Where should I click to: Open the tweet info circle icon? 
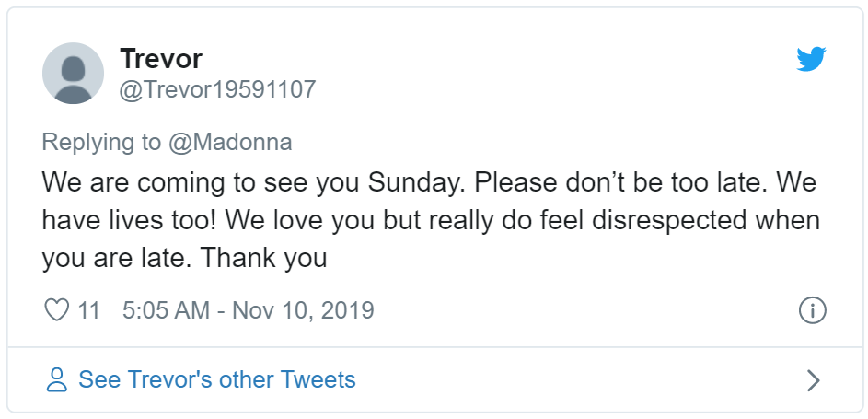click(812, 310)
